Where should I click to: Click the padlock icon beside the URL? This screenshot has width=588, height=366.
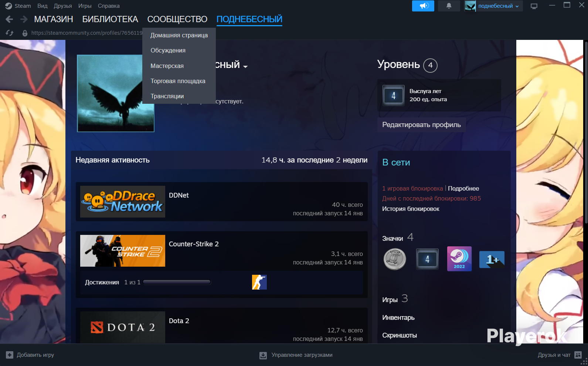click(25, 33)
